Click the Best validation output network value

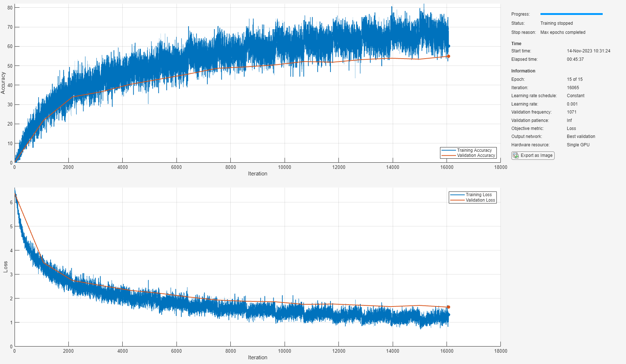point(581,136)
